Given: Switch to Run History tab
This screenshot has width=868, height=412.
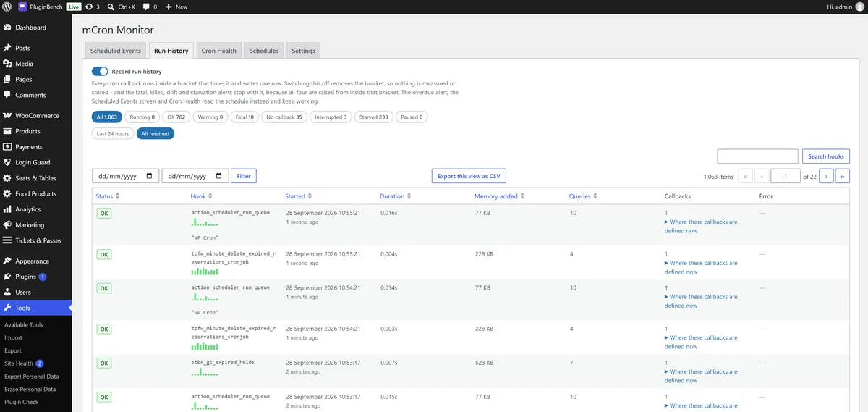Looking at the screenshot, I should (x=171, y=51).
